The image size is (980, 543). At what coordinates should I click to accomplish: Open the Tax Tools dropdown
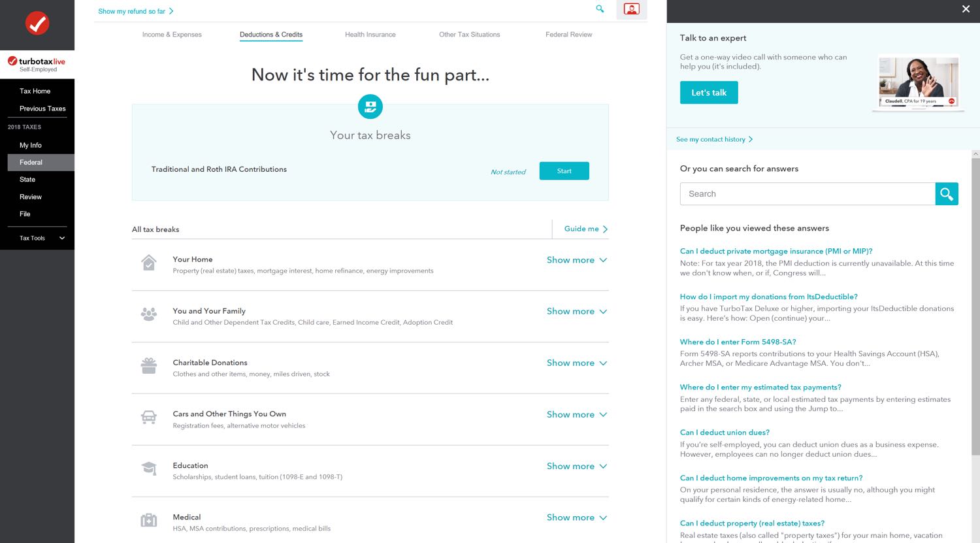pyautogui.click(x=42, y=238)
